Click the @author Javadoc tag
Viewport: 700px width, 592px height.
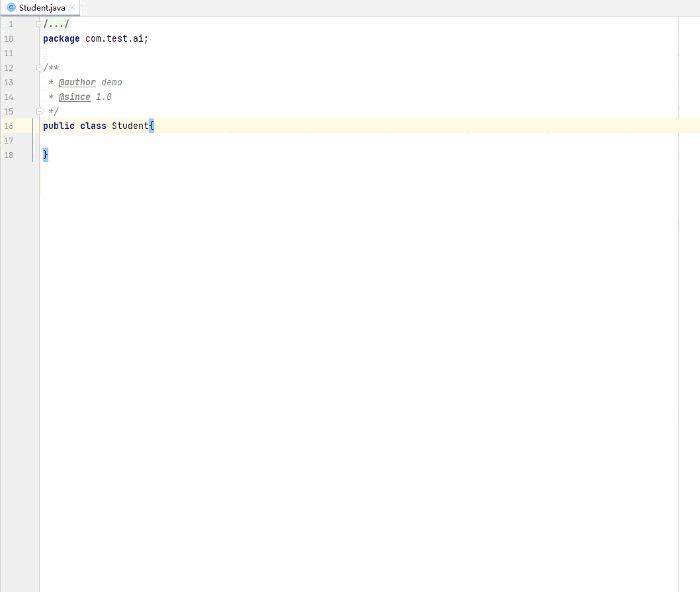77,82
